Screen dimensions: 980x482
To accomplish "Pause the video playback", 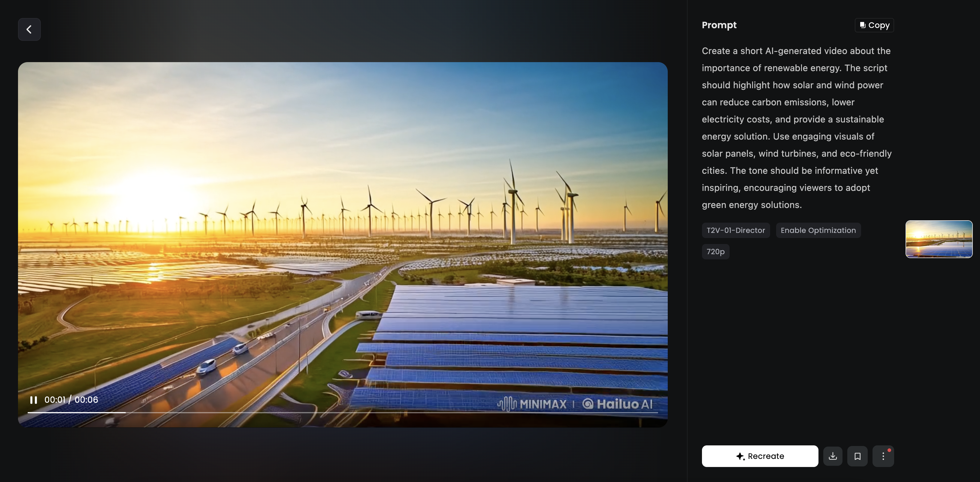I will pos(34,400).
